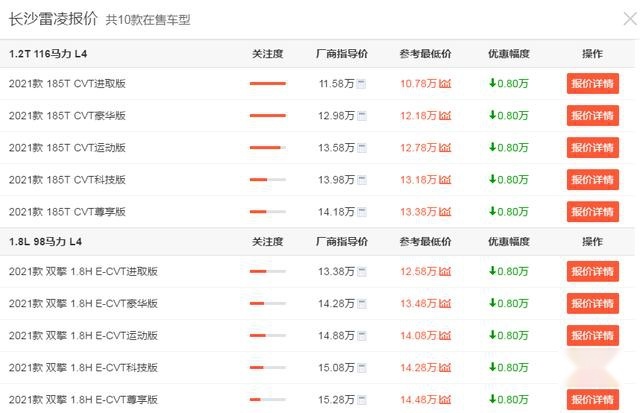Select model 2021款 185T CVT科技版
The image size is (640, 413).
(67, 180)
